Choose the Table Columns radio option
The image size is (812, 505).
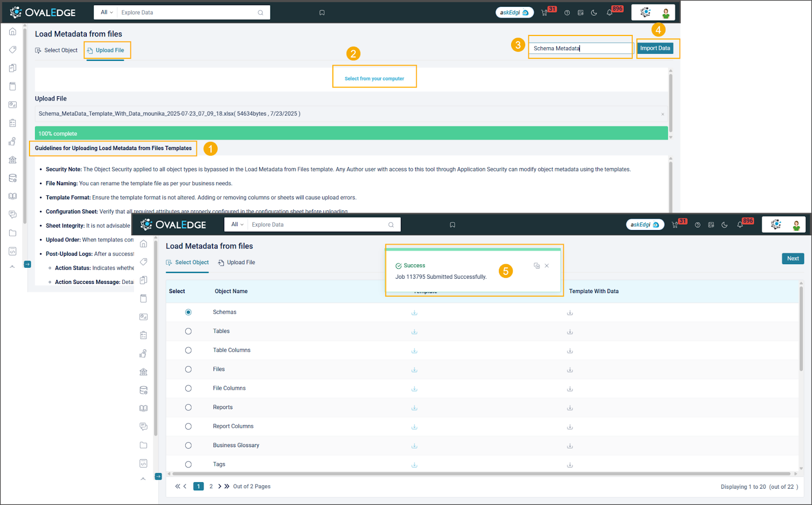click(188, 350)
